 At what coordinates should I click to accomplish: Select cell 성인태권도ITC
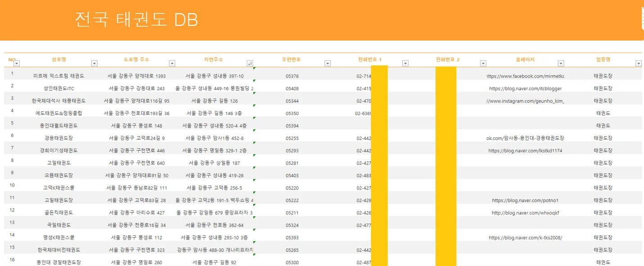click(x=59, y=88)
